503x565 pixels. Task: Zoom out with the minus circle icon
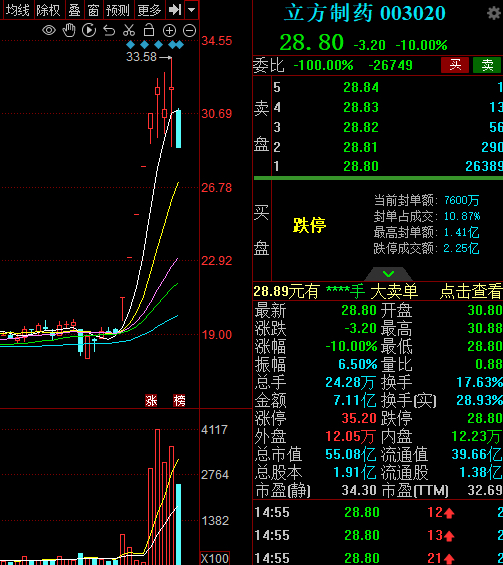[x=190, y=31]
